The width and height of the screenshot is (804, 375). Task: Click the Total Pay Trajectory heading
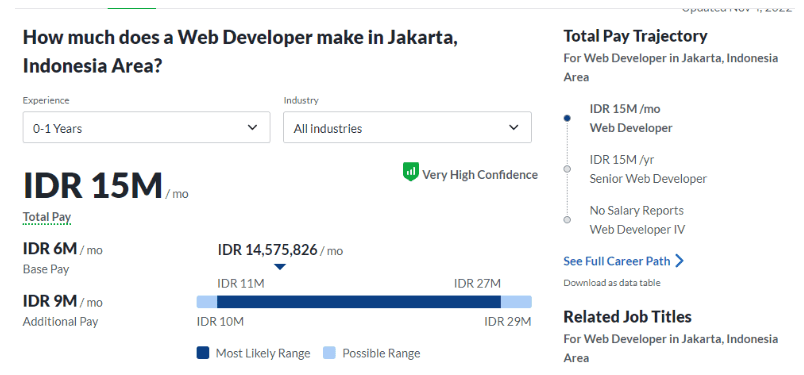click(635, 36)
